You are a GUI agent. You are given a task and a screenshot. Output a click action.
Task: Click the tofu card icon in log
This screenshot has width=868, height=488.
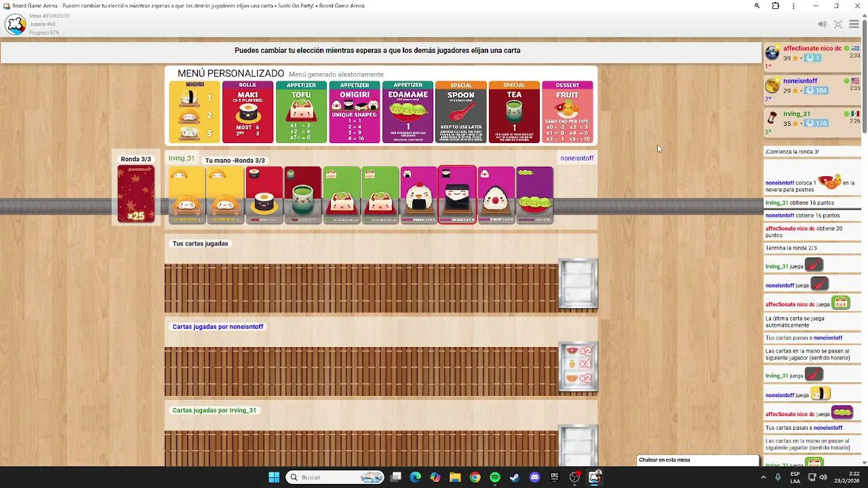[x=841, y=303]
